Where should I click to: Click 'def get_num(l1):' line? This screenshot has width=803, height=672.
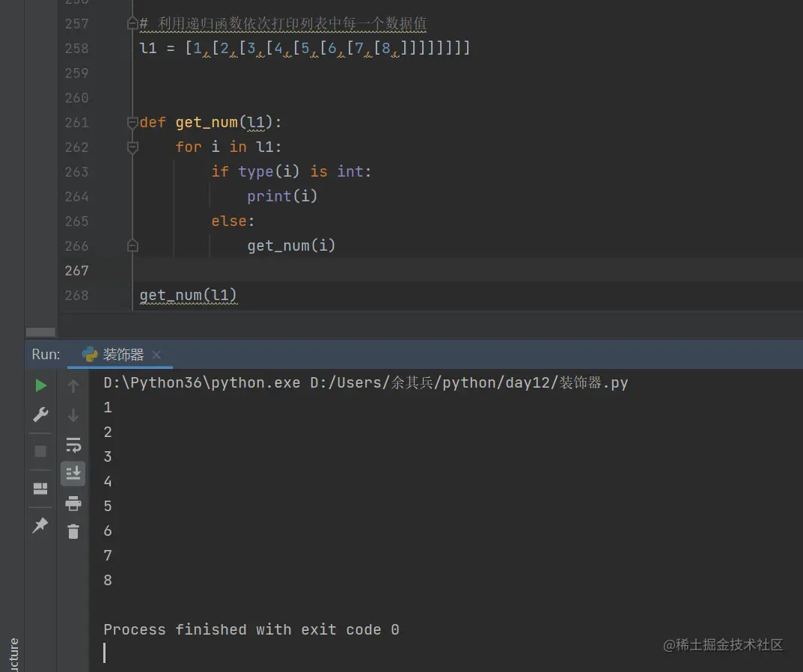pos(210,123)
